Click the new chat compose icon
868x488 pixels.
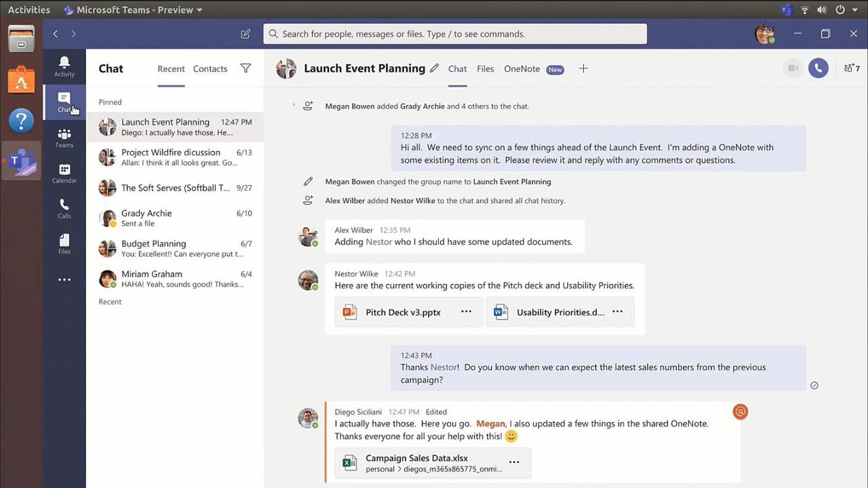tap(245, 34)
